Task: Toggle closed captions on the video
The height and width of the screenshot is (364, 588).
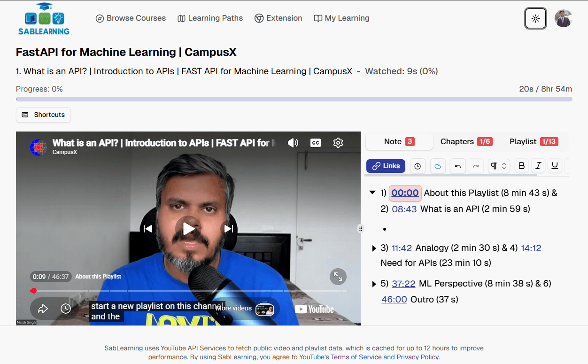Action: [x=315, y=142]
